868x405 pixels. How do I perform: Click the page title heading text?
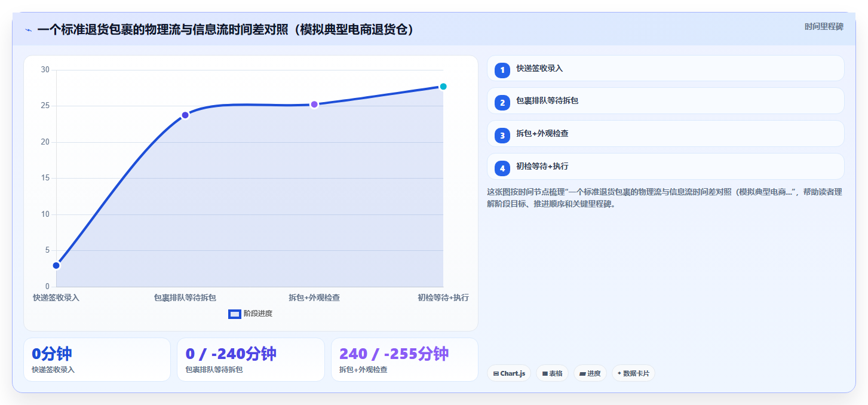tap(226, 30)
